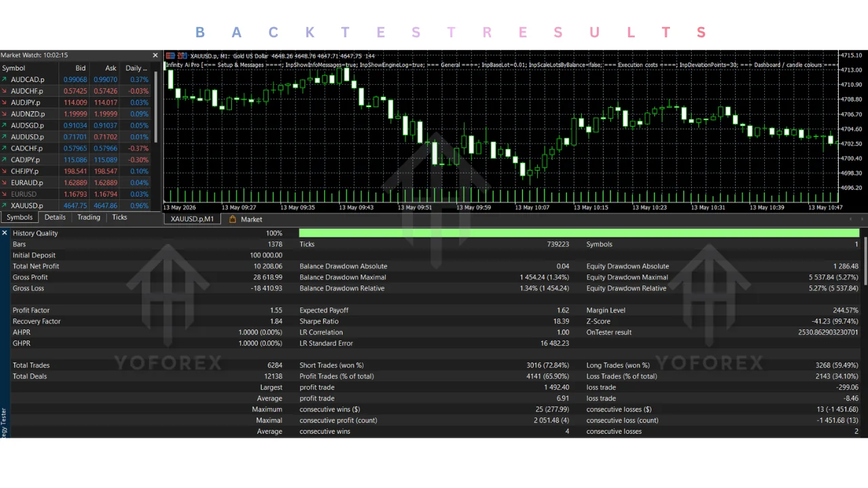Open the Ticks tab in Market Watch

(119, 218)
